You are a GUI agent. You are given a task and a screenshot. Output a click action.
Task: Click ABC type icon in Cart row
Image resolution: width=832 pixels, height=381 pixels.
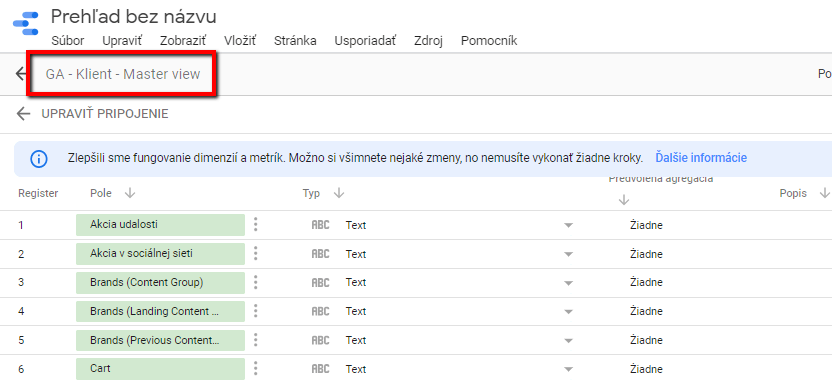[x=320, y=369]
